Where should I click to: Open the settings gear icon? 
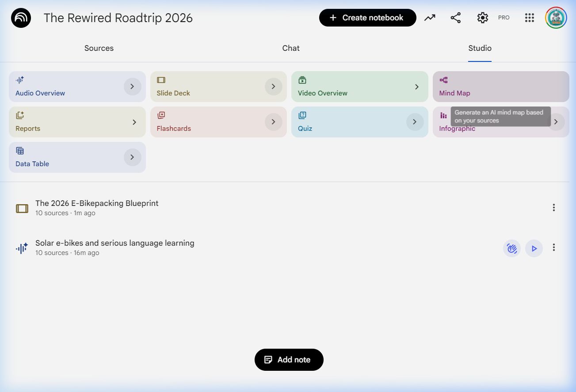482,18
